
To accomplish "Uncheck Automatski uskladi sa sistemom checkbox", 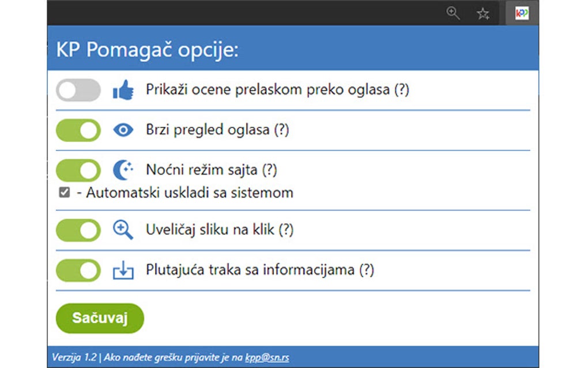I will coord(65,193).
